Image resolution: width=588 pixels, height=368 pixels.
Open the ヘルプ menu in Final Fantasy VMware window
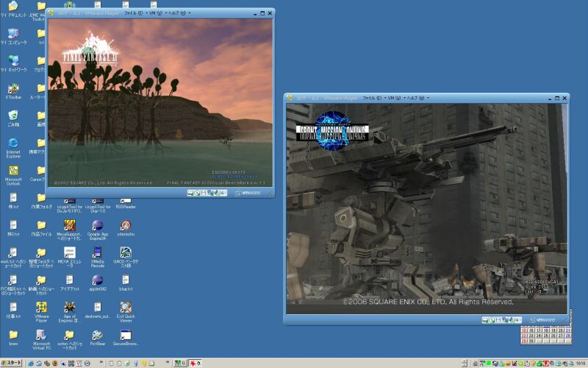(176, 13)
